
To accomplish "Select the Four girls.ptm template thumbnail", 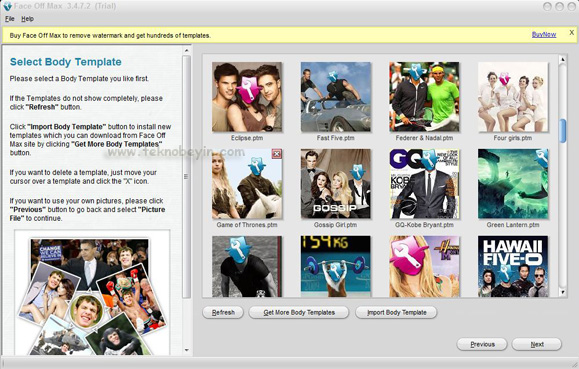I will (513, 97).
